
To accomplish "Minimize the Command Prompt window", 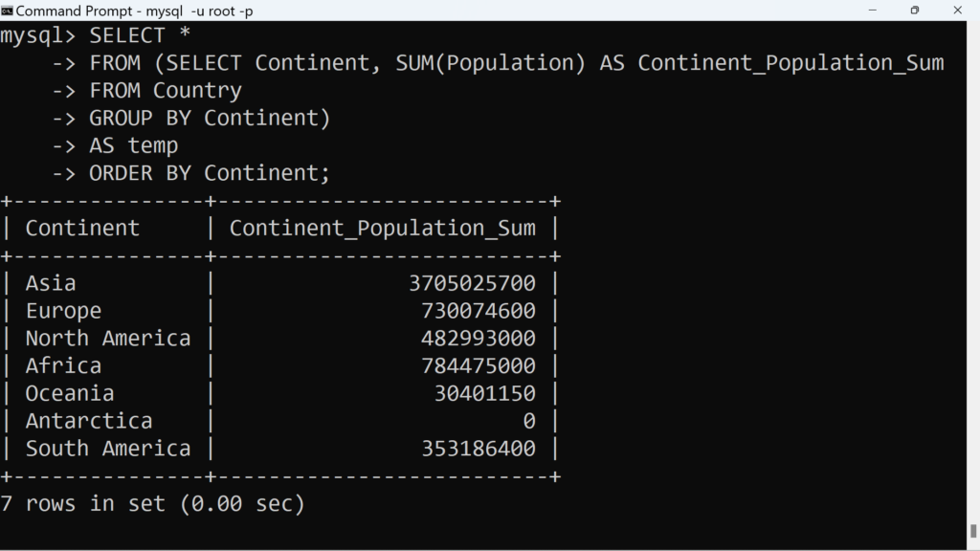I will pos(872,11).
